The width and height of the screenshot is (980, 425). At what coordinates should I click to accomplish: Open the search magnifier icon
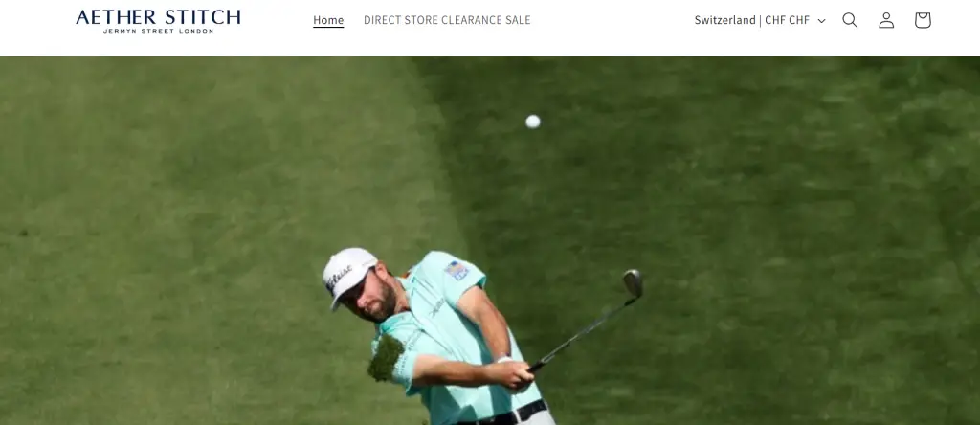(x=850, y=20)
